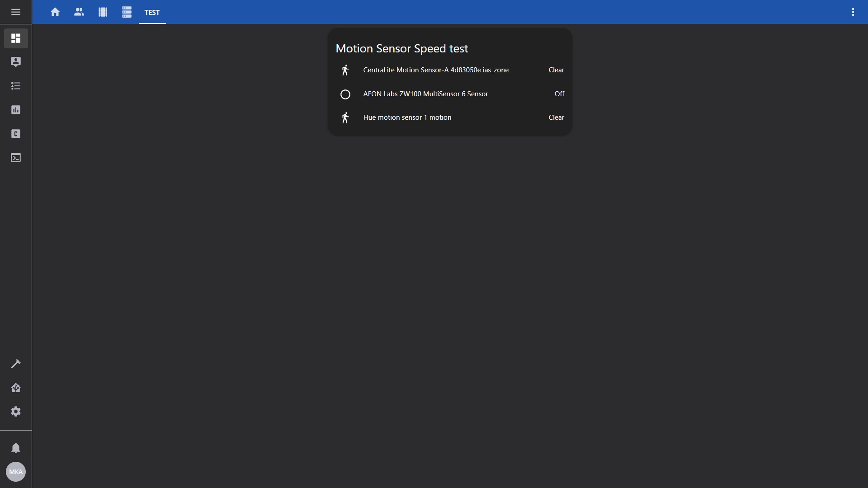The width and height of the screenshot is (868, 488).
Task: Show notifications bell
Action: 16,448
